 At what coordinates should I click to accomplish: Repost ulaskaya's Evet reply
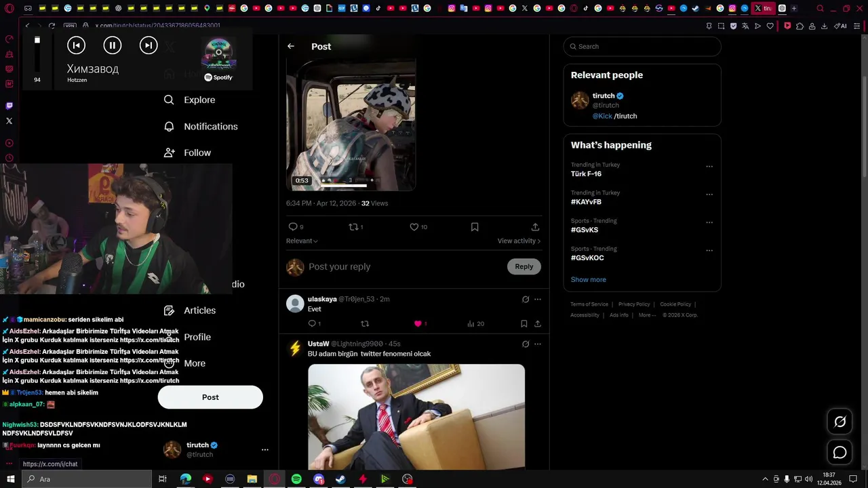coord(365,324)
